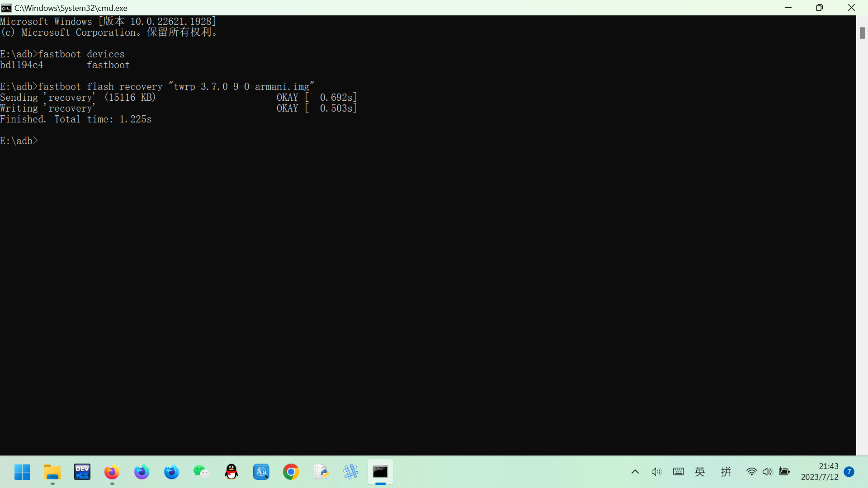Open the Aa dictionary app icon

[x=261, y=472]
